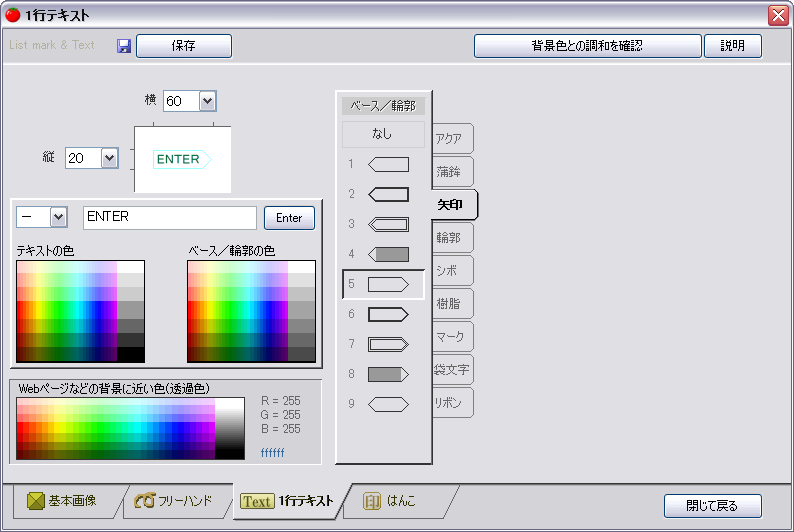Pick a color in ベース/輪郭の色 palette
794x532 pixels.
point(252,311)
